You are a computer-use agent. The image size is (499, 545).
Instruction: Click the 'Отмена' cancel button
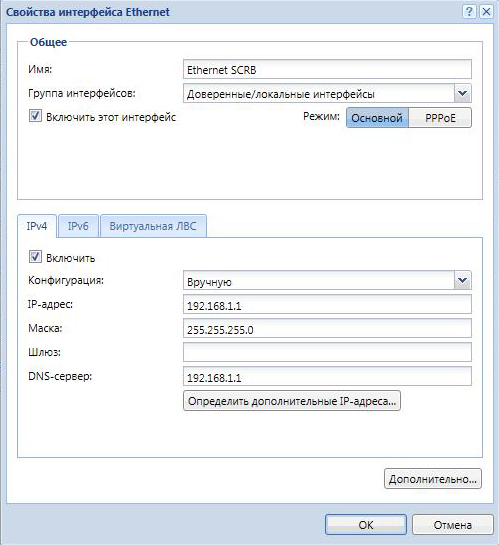point(452,524)
